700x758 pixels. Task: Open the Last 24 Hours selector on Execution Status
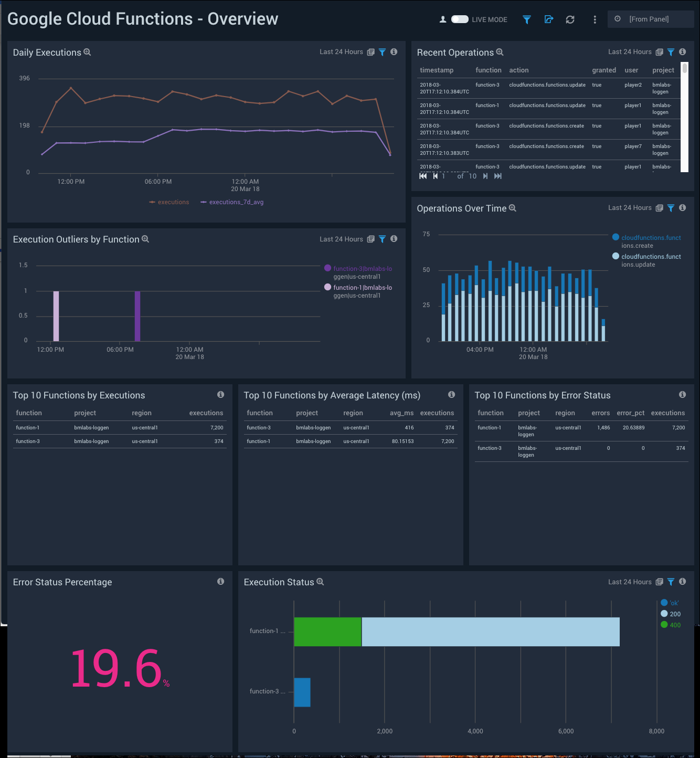click(x=630, y=582)
